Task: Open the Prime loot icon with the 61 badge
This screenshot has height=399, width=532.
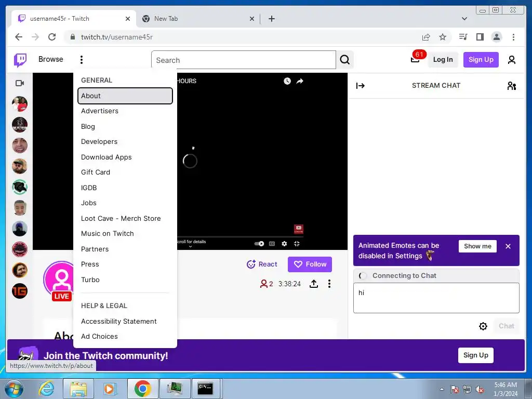Action: pyautogui.click(x=415, y=60)
